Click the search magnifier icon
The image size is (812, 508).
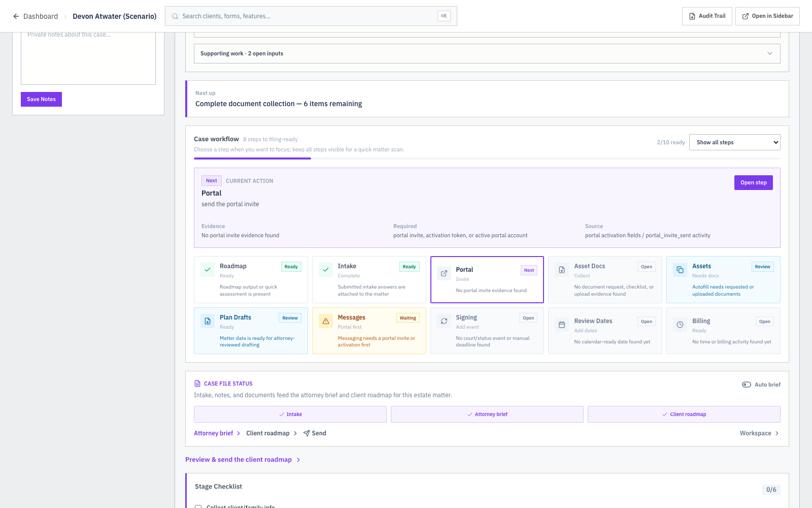(x=175, y=16)
